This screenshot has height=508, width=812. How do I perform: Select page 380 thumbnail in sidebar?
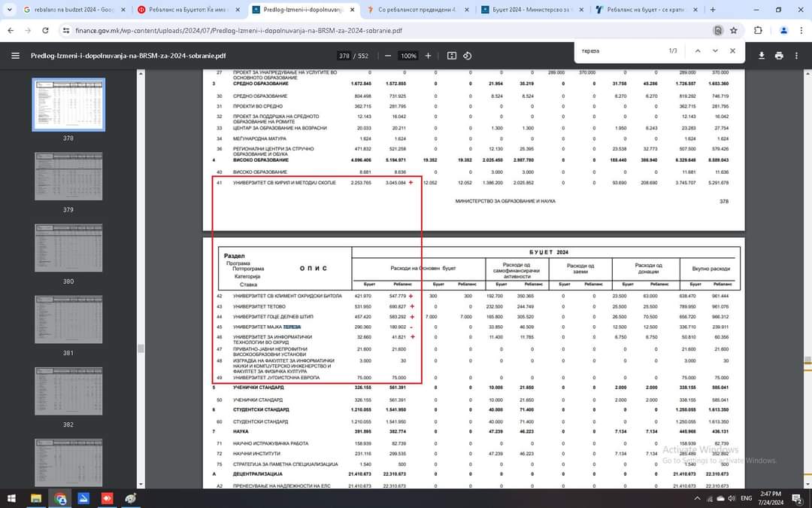(68, 248)
